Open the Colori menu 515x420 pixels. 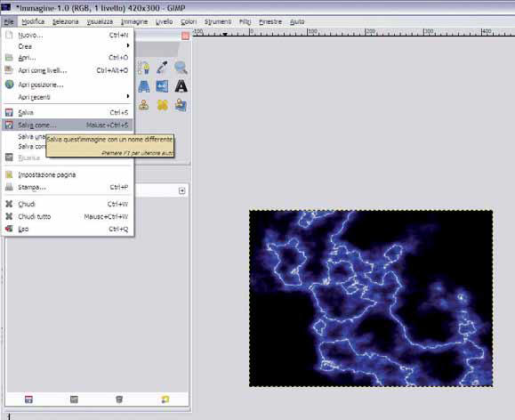[x=189, y=21]
